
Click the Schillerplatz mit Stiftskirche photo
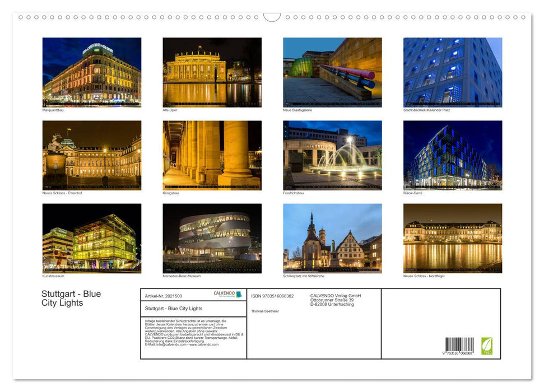pyautogui.click(x=332, y=237)
